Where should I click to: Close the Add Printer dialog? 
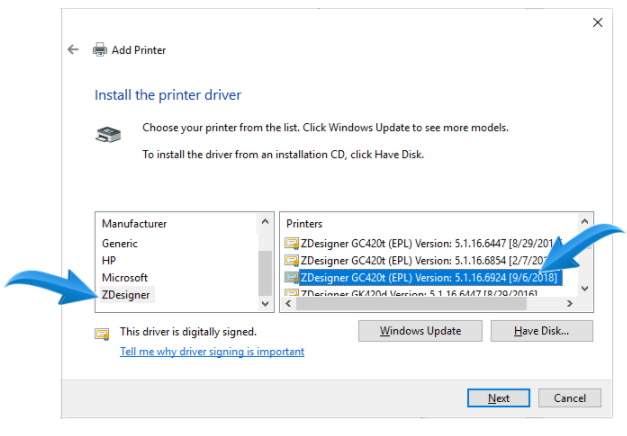tap(597, 22)
